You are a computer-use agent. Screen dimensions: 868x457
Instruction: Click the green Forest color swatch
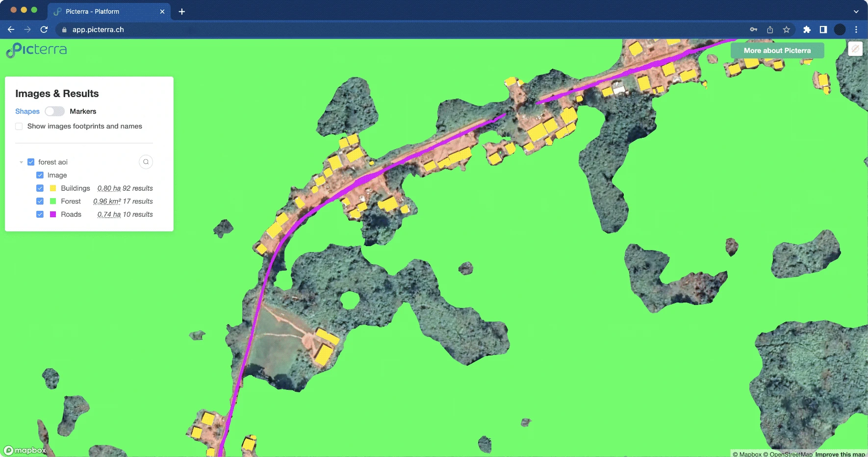(53, 201)
